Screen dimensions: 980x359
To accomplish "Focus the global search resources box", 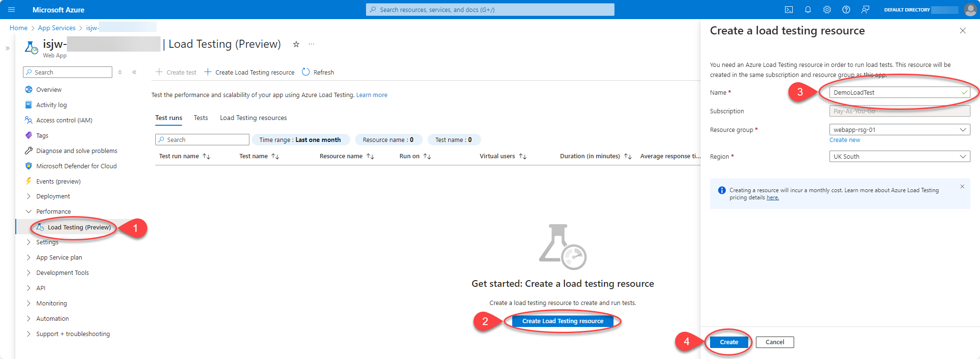I will pyautogui.click(x=490, y=10).
